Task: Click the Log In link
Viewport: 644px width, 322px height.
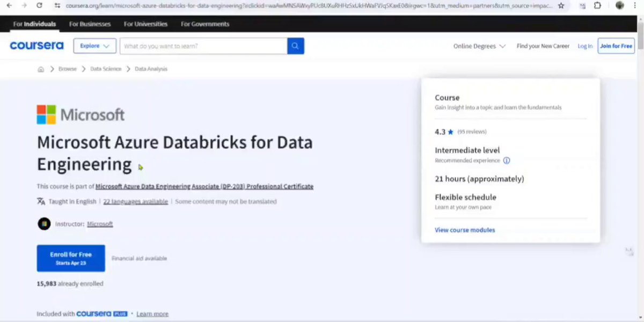Action: (585, 46)
